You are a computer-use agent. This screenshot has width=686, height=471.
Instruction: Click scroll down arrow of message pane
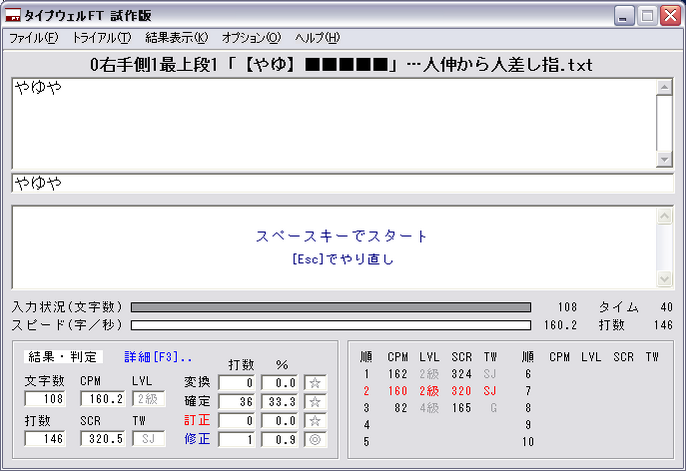(x=665, y=279)
